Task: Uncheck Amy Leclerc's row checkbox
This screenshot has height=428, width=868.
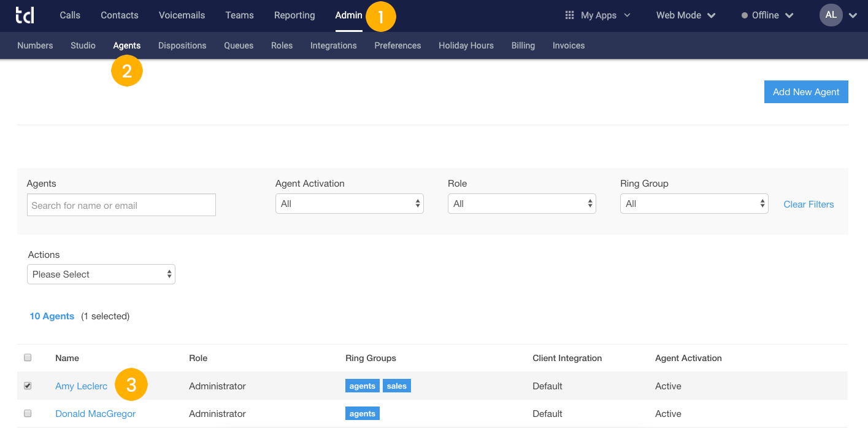Action: pos(28,386)
